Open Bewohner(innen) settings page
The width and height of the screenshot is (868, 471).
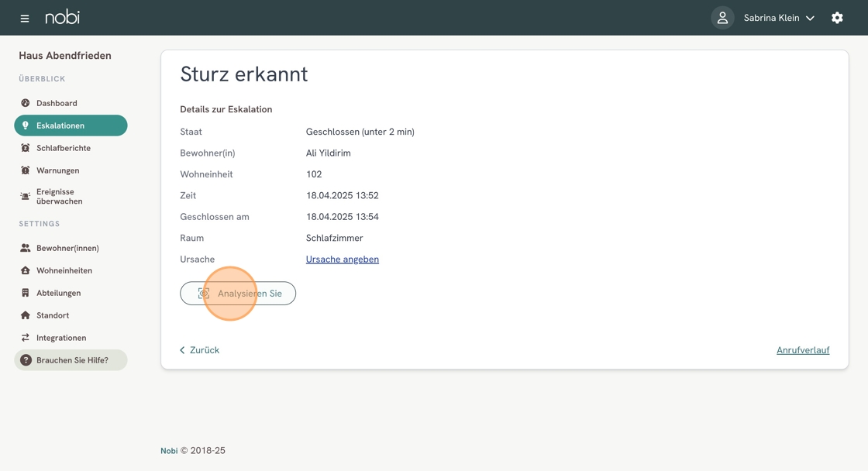pos(67,248)
